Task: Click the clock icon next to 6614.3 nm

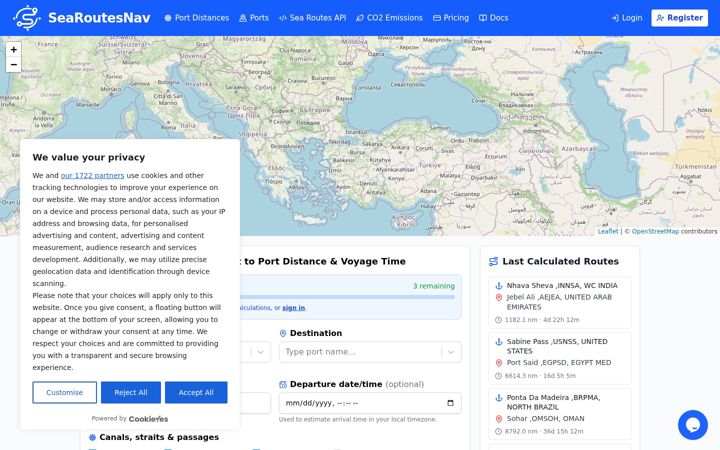Action: click(x=498, y=376)
